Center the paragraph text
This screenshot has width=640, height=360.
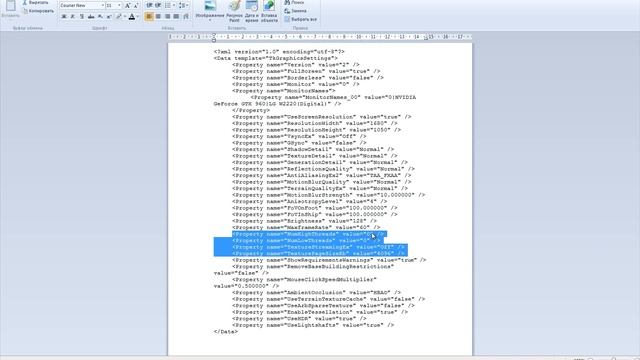pos(158,17)
